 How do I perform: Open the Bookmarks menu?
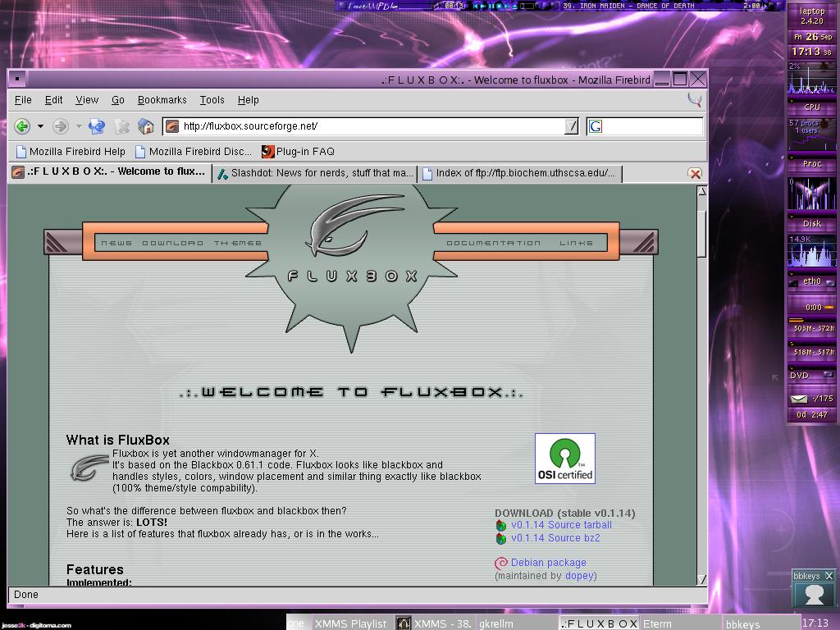point(162,100)
